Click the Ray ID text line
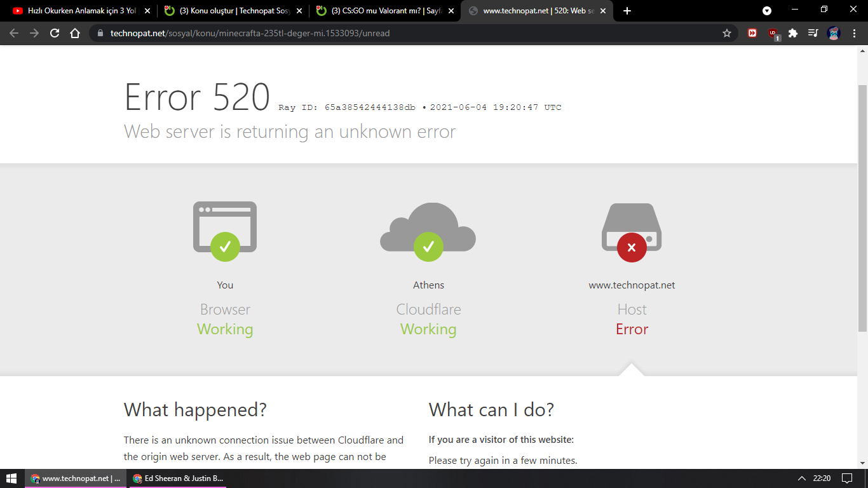The image size is (868, 488). coord(420,107)
